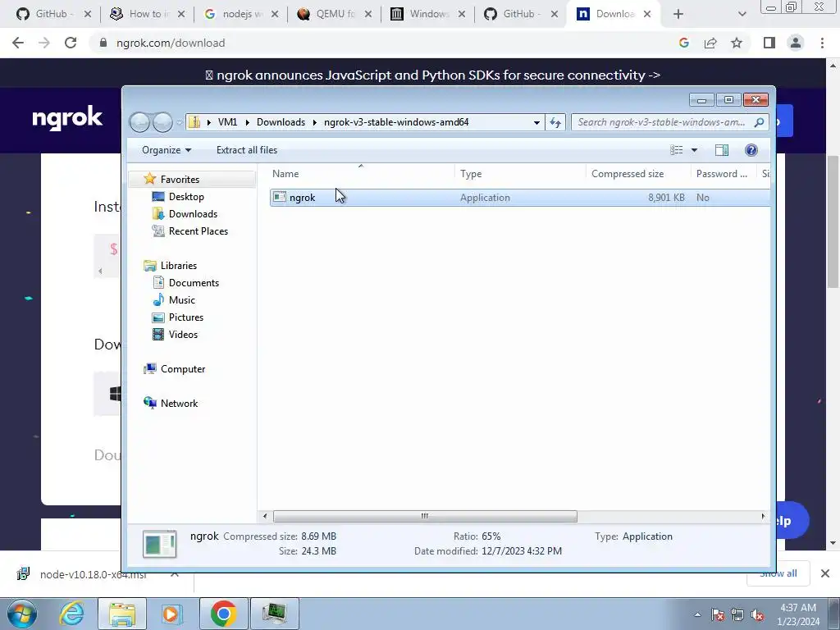Click the change view icon
The width and height of the screenshot is (840, 630).
[x=677, y=150]
